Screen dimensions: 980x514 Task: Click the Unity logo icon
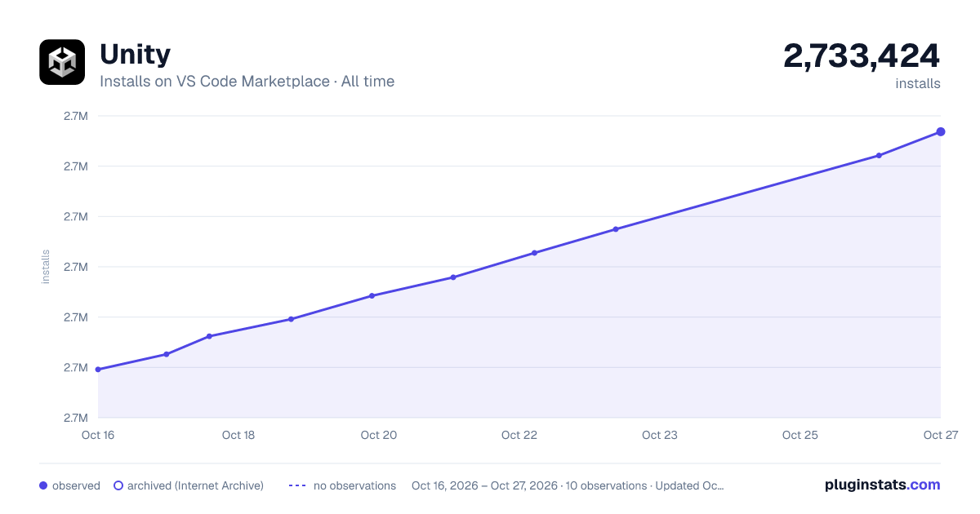click(x=62, y=62)
